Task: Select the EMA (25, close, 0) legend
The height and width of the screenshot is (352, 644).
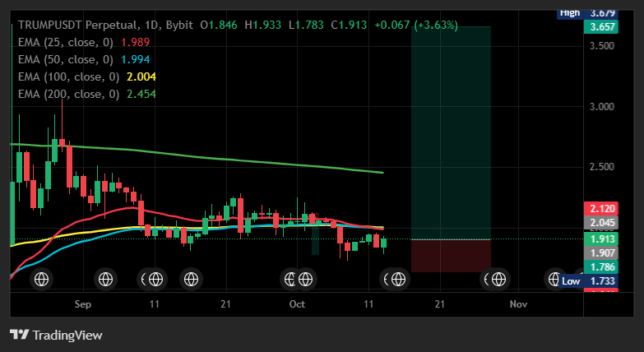Action: pyautogui.click(x=65, y=42)
